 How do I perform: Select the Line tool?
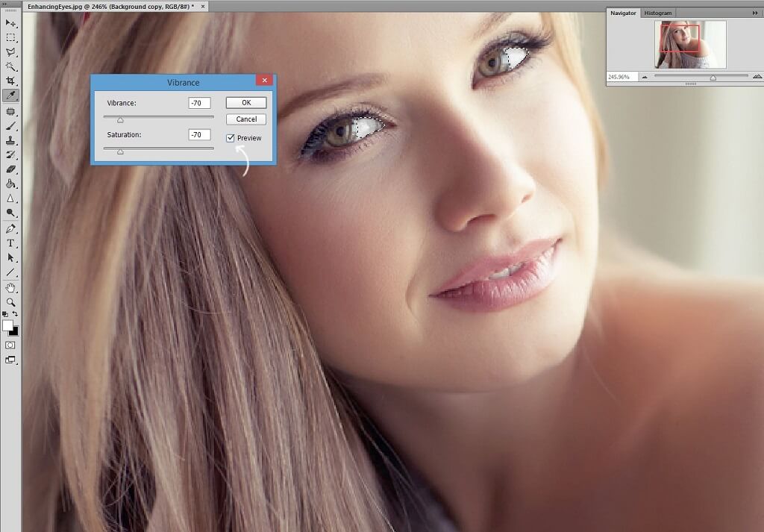coord(10,272)
